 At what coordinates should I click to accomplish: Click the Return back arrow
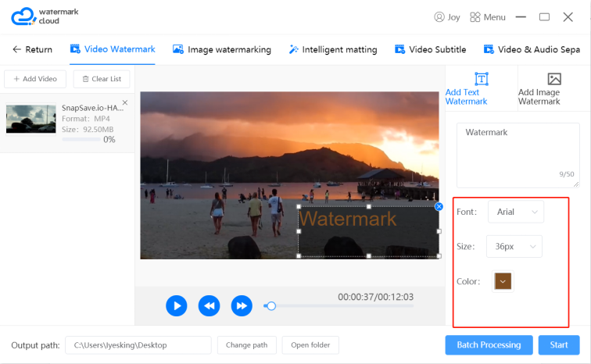pos(16,49)
